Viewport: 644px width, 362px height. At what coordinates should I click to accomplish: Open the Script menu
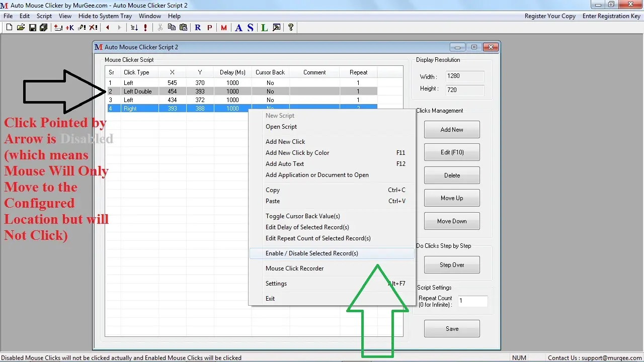click(x=44, y=16)
